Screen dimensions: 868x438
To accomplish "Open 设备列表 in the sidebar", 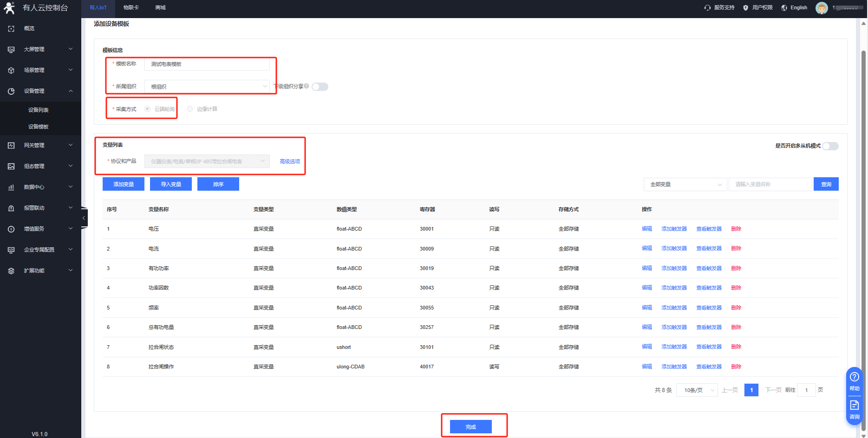I will coord(38,110).
